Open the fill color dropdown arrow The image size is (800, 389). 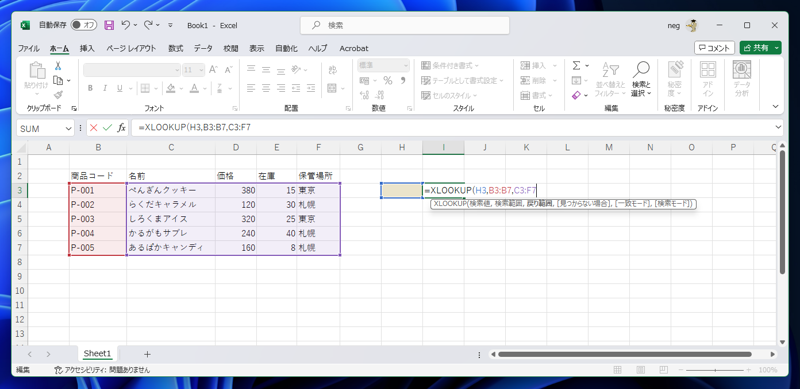180,88
